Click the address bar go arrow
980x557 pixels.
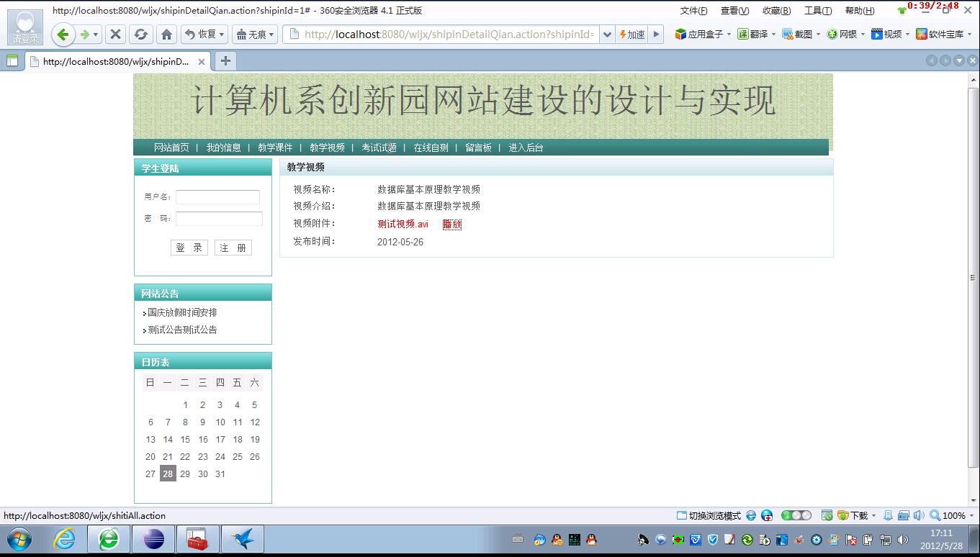(x=655, y=34)
